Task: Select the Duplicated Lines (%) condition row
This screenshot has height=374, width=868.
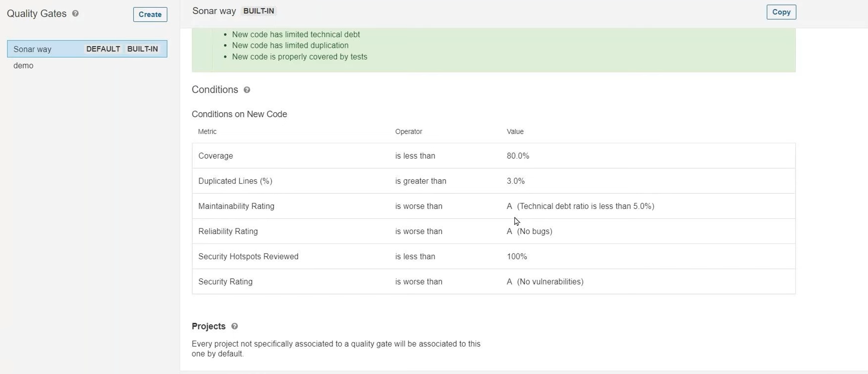Action: point(494,181)
